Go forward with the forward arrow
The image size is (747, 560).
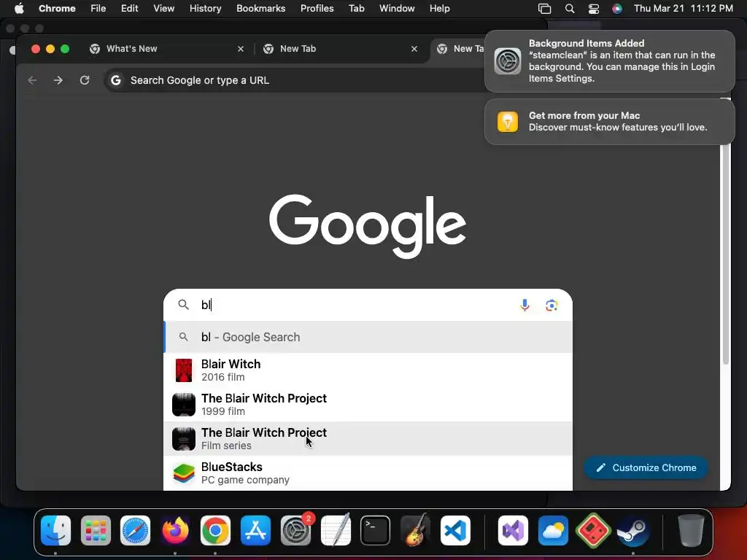pos(58,80)
